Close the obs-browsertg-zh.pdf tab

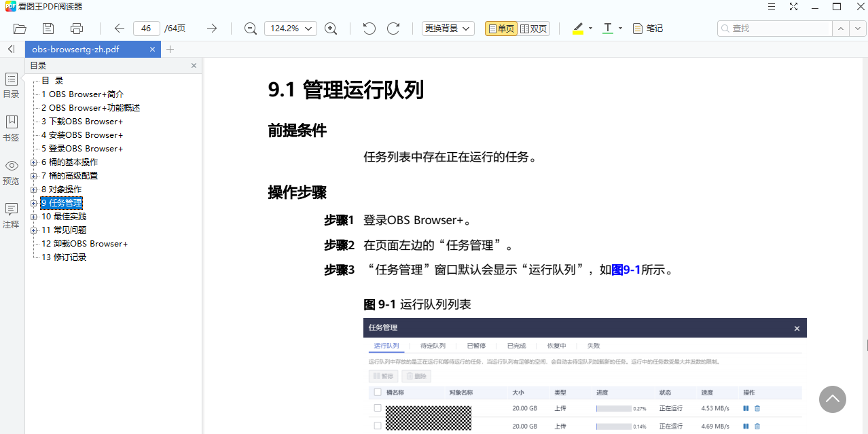coord(152,50)
